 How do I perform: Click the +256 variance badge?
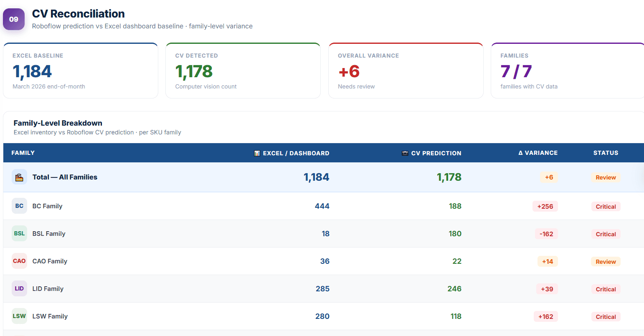[545, 207]
